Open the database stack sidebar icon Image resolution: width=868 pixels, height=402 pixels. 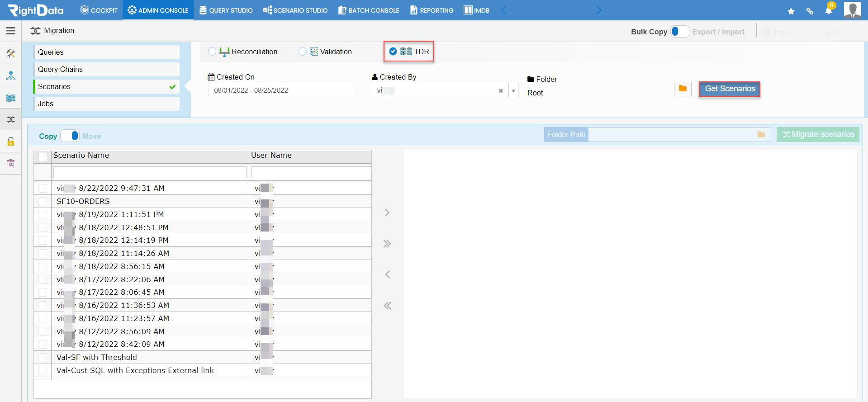pyautogui.click(x=11, y=98)
